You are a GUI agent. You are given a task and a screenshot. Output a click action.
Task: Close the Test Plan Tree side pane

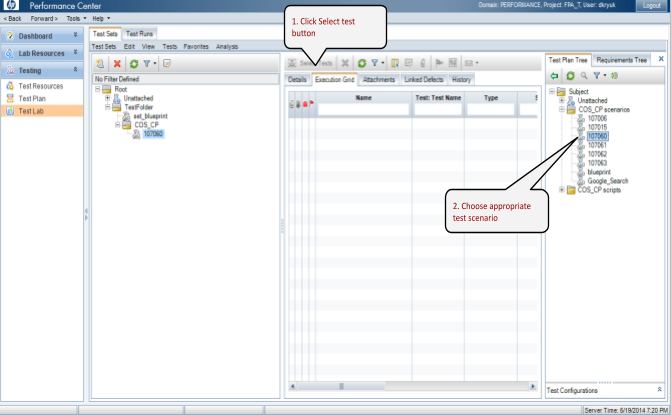[x=661, y=59]
